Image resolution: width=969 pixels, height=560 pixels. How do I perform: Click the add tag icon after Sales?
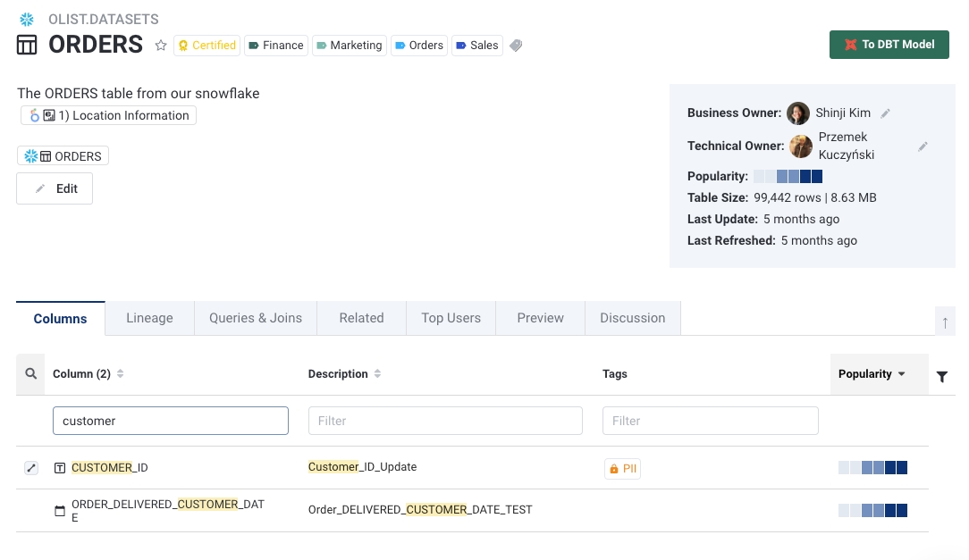(x=516, y=46)
